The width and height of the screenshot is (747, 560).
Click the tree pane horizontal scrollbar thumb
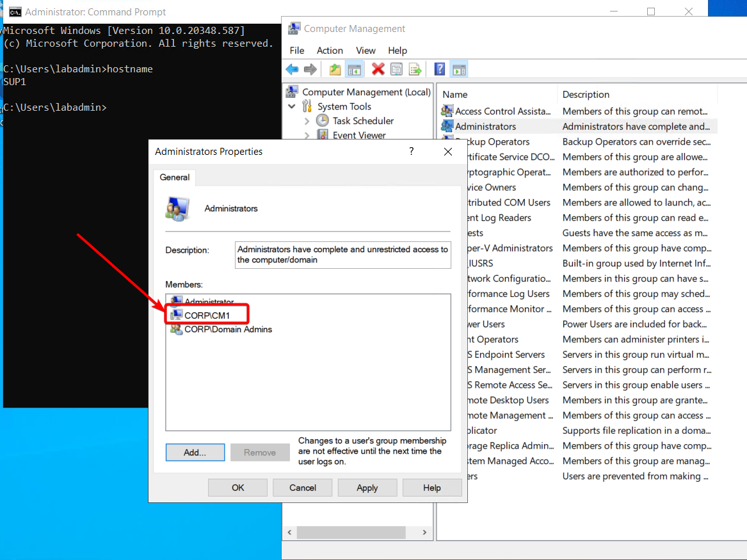point(351,532)
